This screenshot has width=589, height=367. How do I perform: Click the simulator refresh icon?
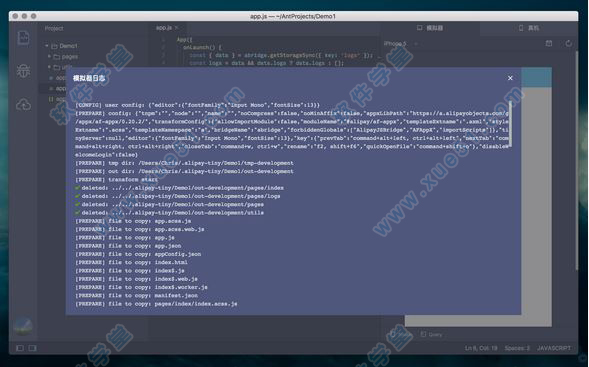point(569,44)
